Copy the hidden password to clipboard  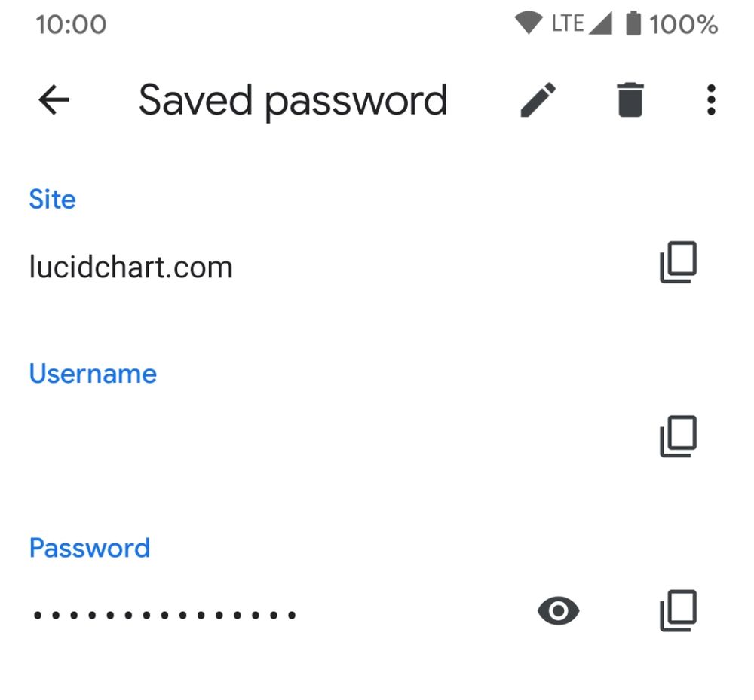point(678,611)
